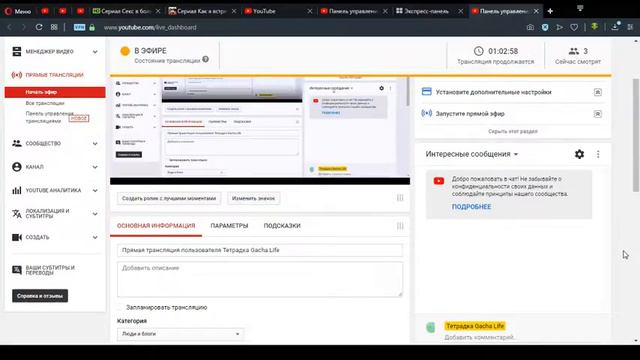This screenshot has height=360, width=640.
Task: Select Start broadcast sidebar item
Action: coord(55,92)
